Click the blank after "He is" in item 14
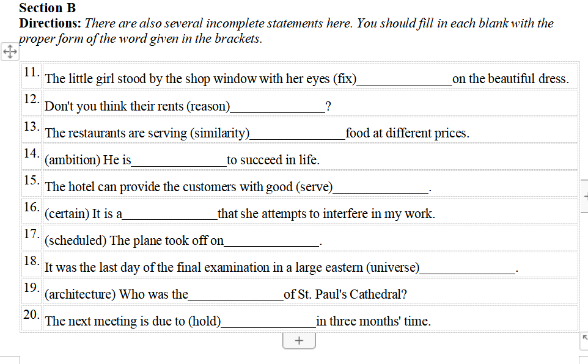The width and height of the screenshot is (588, 364). click(x=179, y=161)
